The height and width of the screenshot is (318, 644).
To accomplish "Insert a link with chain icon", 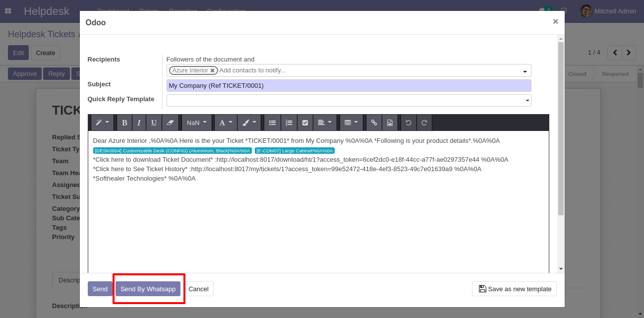I will [x=374, y=123].
